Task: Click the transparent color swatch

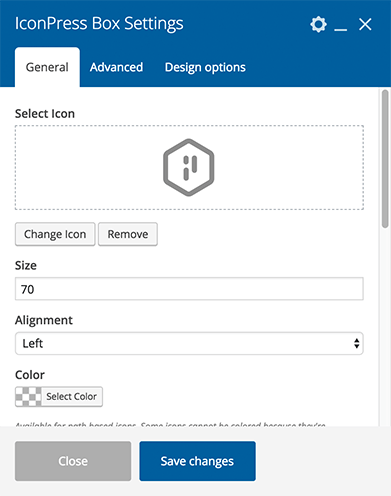Action: click(x=28, y=397)
